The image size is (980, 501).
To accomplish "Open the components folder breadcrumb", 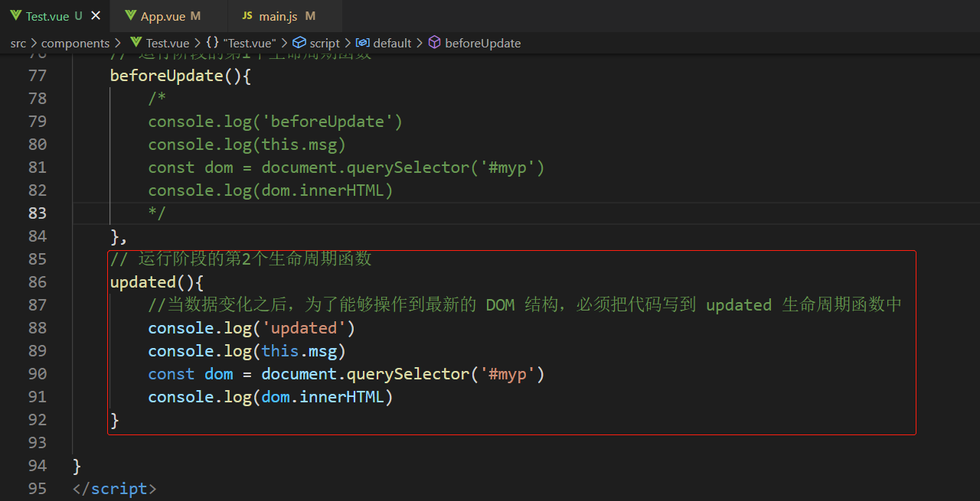I will pos(75,43).
